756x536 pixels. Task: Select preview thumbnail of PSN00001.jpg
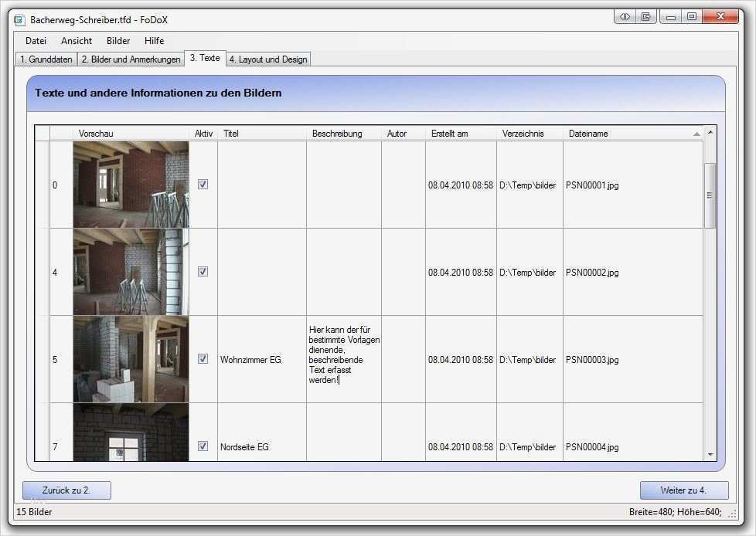(x=131, y=185)
